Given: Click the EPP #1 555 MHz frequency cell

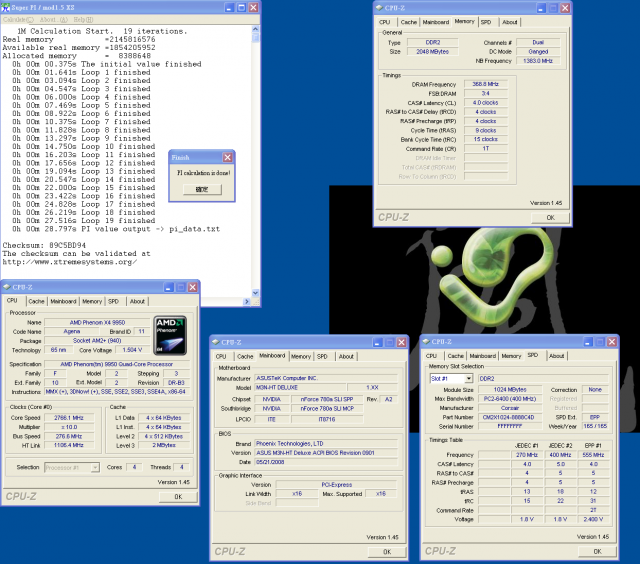Looking at the screenshot, I should pyautogui.click(x=593, y=455).
